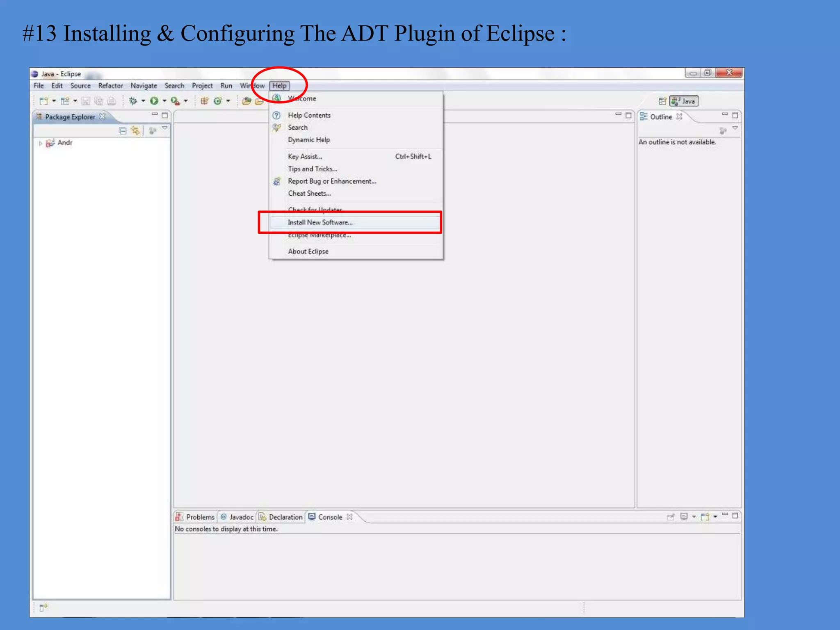
Task: Open the New dropdown arrow in toolbar
Action: [54, 101]
